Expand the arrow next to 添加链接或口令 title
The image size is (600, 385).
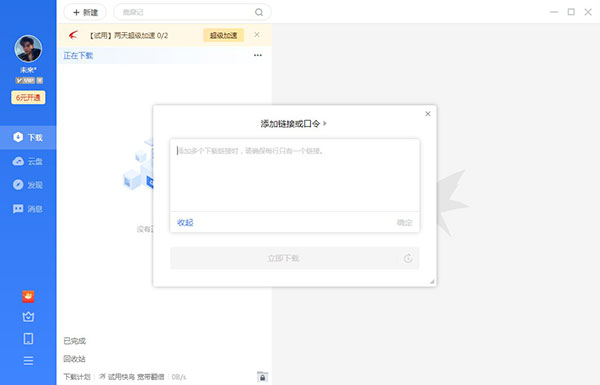click(x=325, y=123)
